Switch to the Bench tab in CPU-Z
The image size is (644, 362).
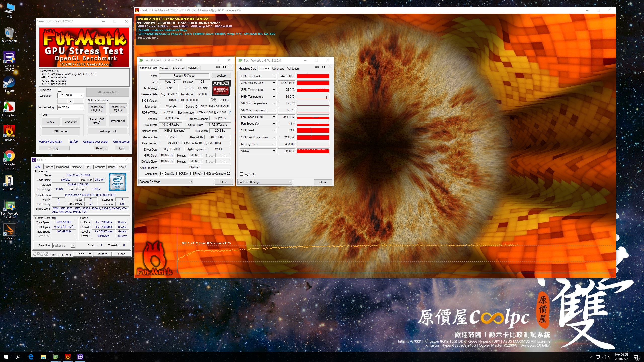click(x=112, y=167)
